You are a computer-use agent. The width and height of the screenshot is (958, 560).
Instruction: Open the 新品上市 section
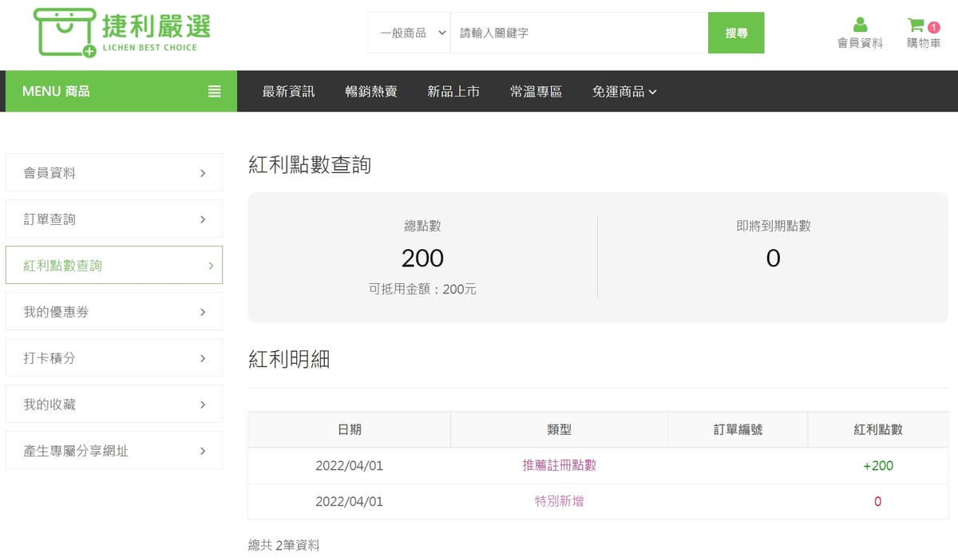click(x=453, y=91)
